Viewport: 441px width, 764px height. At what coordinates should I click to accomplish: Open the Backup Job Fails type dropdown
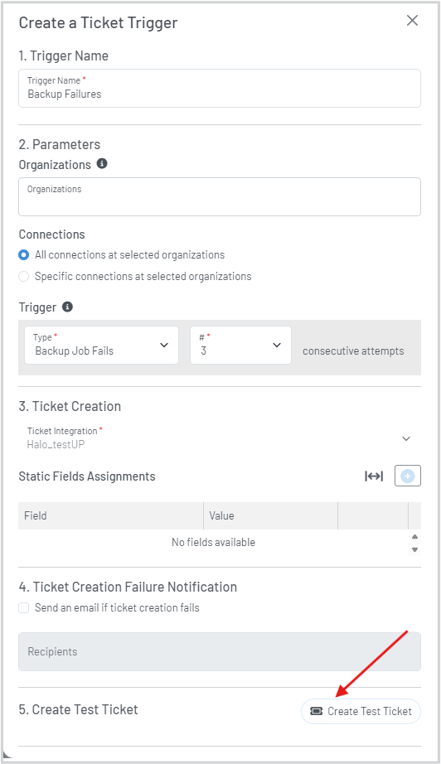click(x=101, y=345)
